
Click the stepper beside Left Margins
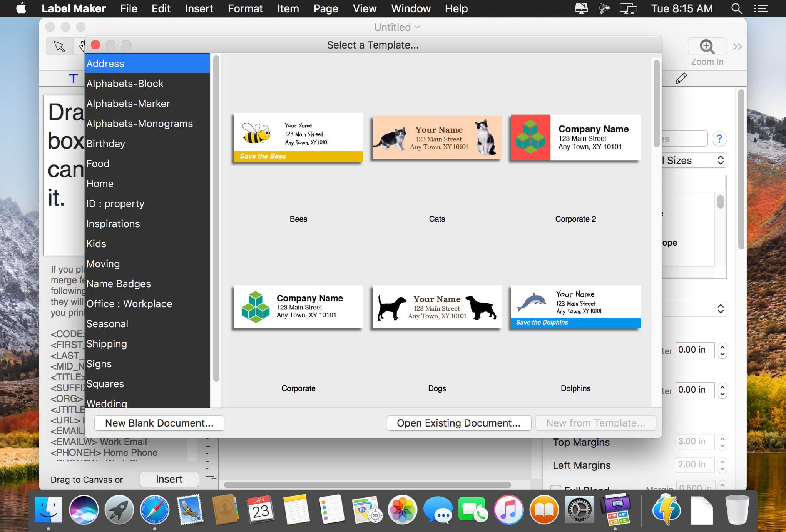point(722,465)
